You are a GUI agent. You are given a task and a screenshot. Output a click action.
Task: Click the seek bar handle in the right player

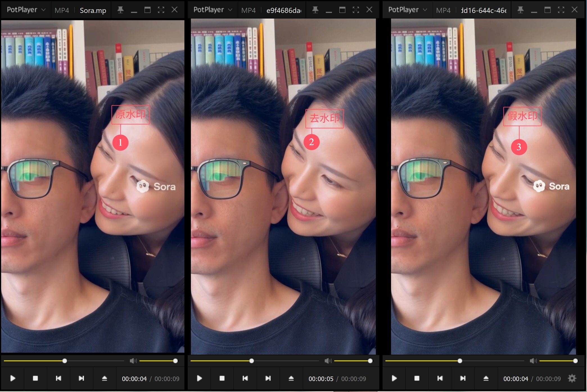460,361
